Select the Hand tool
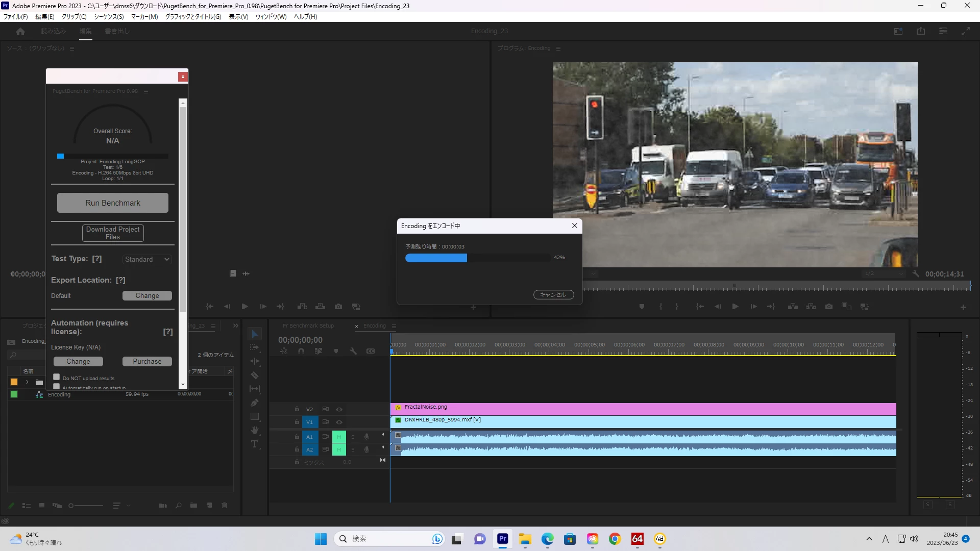980x551 pixels. 255,431
